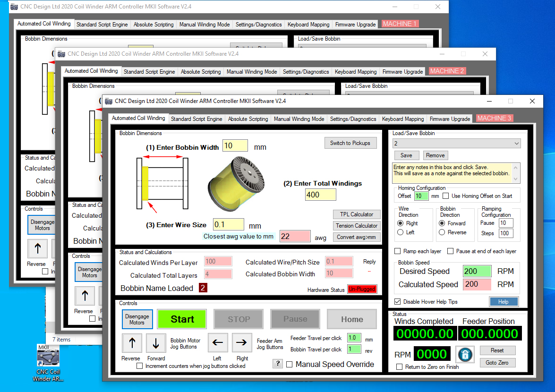Click the Home button
The height and width of the screenshot is (392, 555).
click(x=352, y=319)
